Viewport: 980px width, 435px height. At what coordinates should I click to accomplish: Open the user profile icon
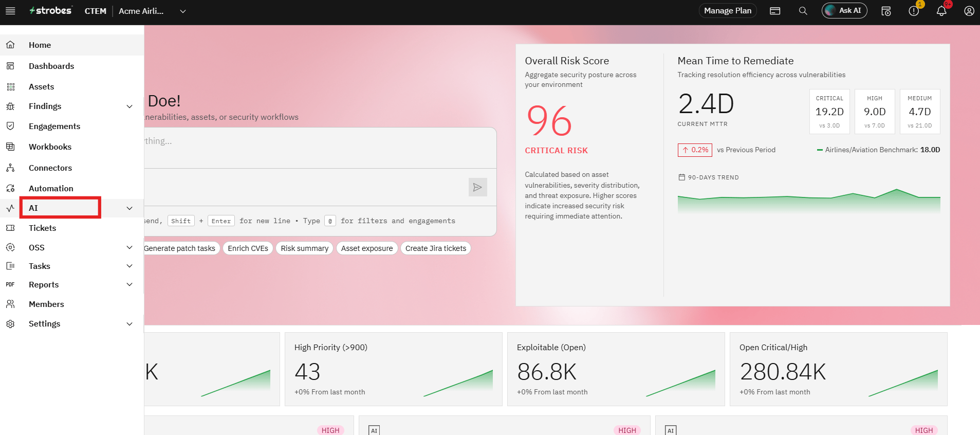[x=969, y=11]
